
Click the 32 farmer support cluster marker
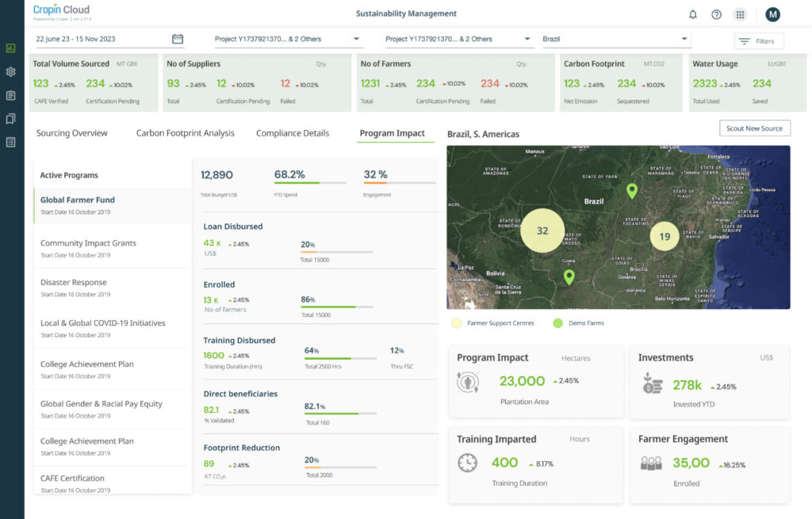542,231
